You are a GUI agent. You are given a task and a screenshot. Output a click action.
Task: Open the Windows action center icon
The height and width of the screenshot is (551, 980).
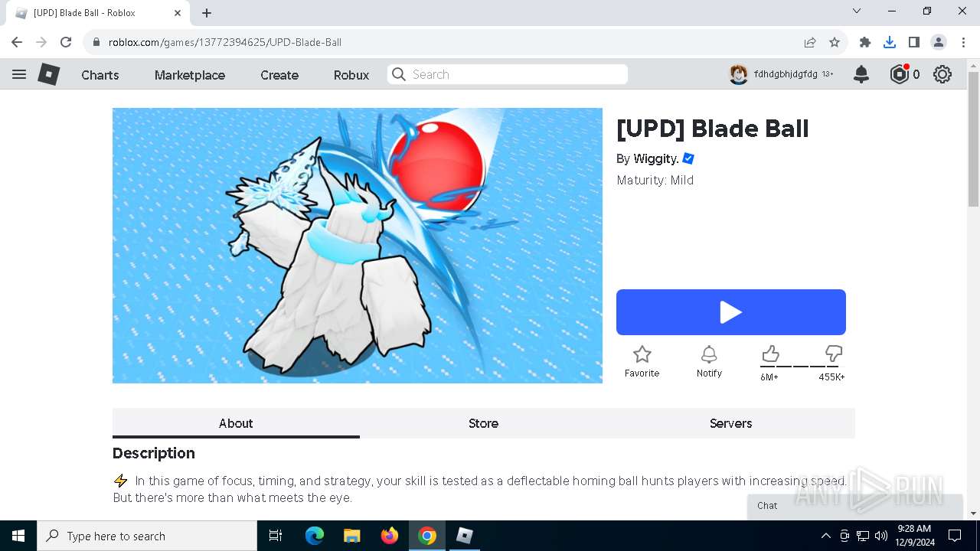[955, 536]
